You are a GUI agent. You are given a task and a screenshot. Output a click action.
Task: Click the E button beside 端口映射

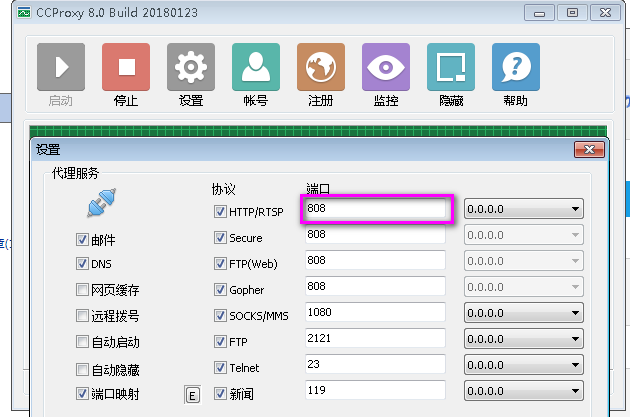coord(192,395)
